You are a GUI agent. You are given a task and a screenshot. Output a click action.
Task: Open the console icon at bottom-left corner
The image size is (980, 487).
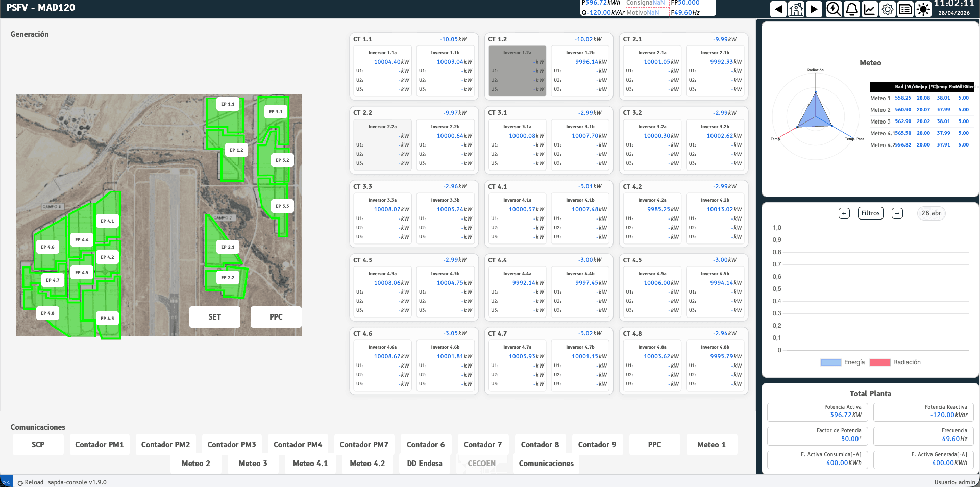click(6, 482)
